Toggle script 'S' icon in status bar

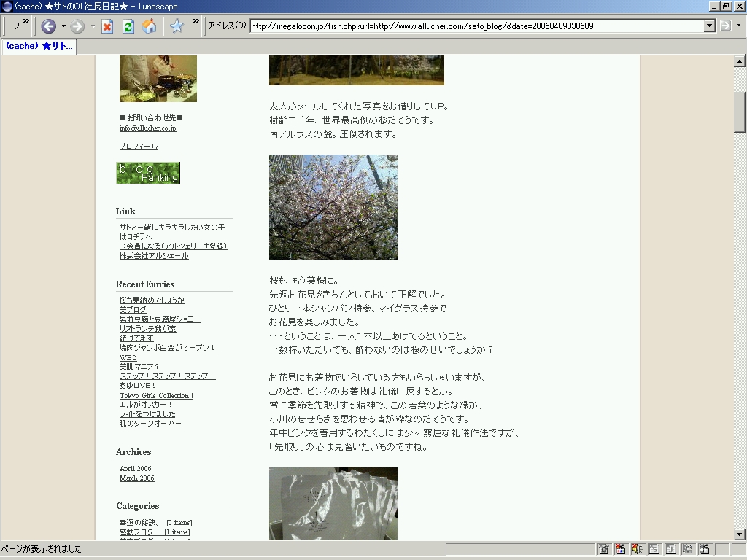654,549
